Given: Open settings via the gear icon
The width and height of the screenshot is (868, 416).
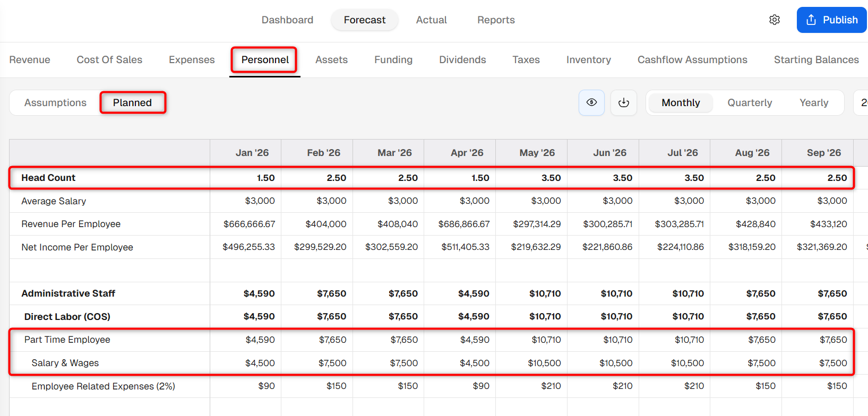Looking at the screenshot, I should click(x=775, y=20).
